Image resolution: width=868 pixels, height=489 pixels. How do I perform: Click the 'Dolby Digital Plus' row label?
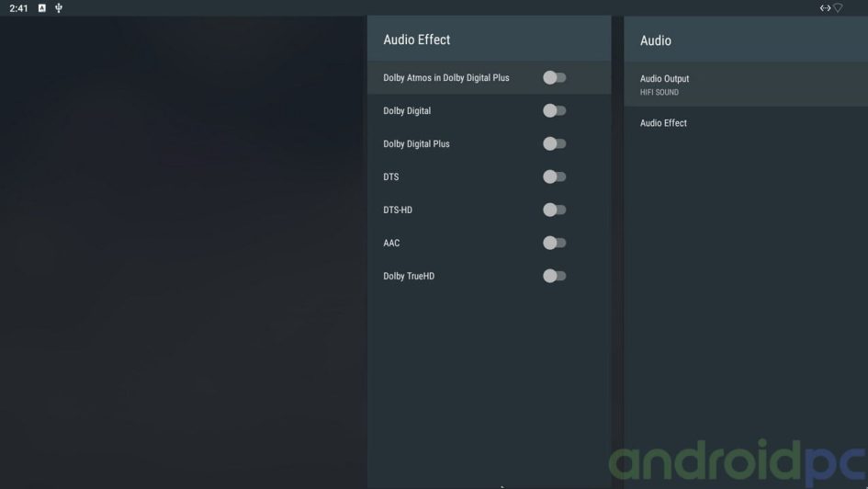(x=416, y=144)
